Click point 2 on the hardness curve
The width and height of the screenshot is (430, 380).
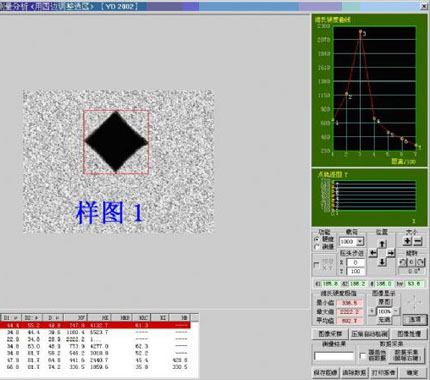[x=347, y=94]
